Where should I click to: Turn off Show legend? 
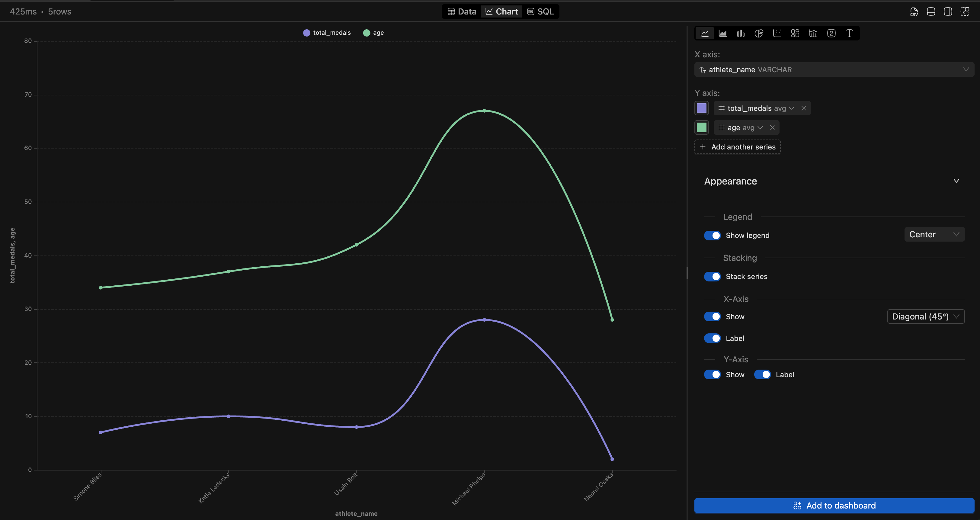tap(713, 236)
